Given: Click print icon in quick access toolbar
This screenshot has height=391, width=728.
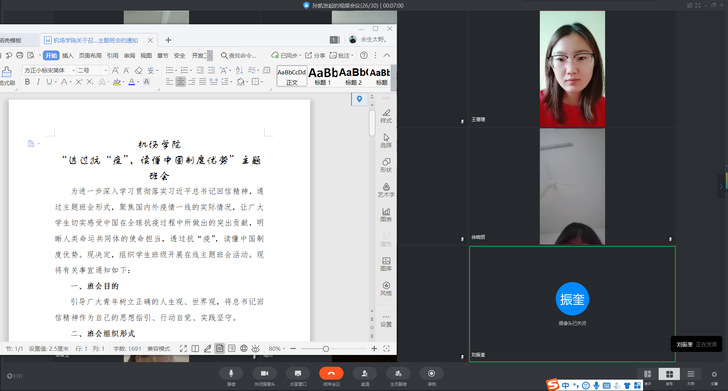Looking at the screenshot, I should pyautogui.click(x=20, y=55).
